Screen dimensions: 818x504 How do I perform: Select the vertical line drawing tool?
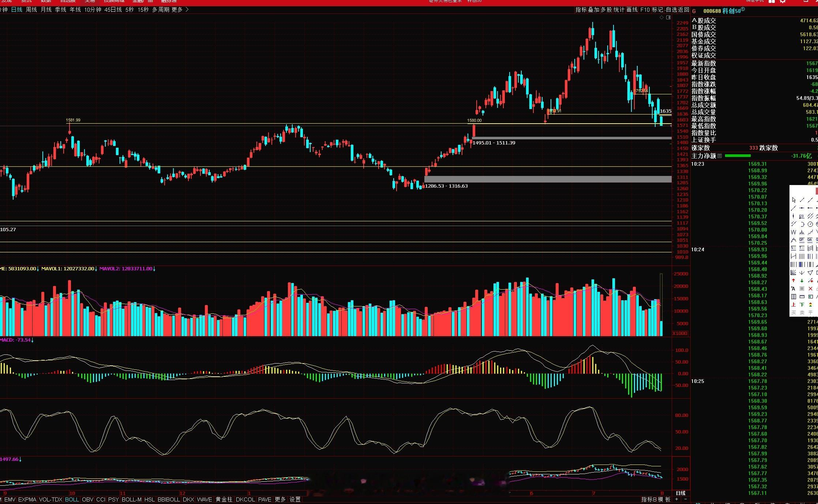[793, 216]
